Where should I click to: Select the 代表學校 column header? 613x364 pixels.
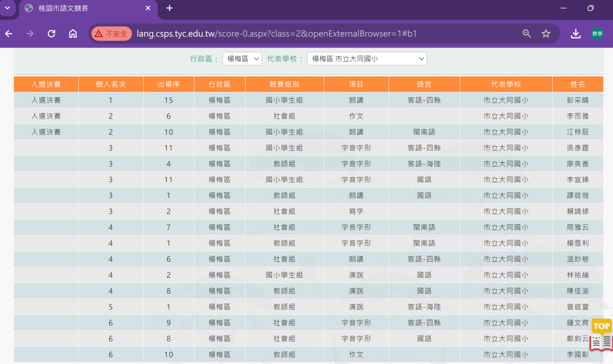[506, 84]
